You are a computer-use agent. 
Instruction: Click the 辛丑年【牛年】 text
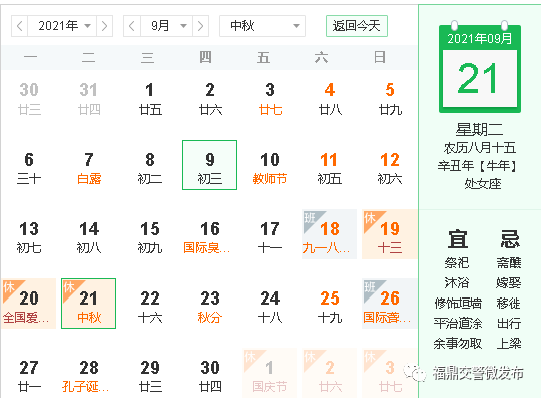click(x=478, y=166)
